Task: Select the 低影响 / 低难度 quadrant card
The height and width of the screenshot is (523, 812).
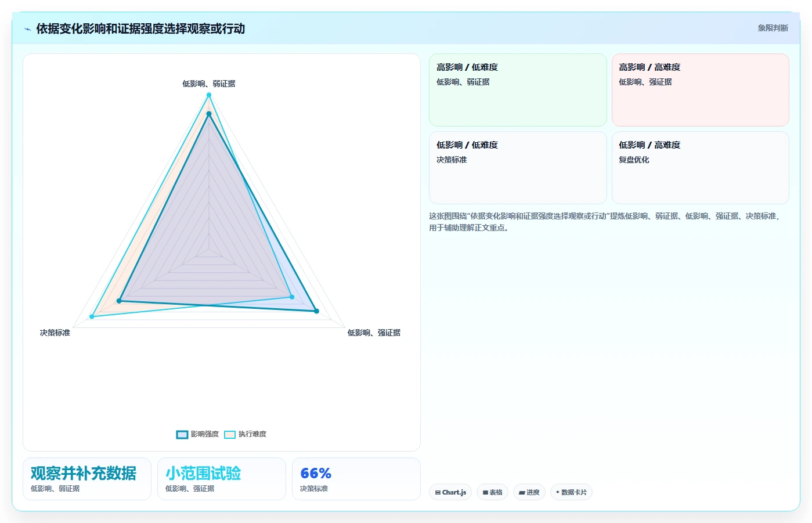Action: (518, 168)
